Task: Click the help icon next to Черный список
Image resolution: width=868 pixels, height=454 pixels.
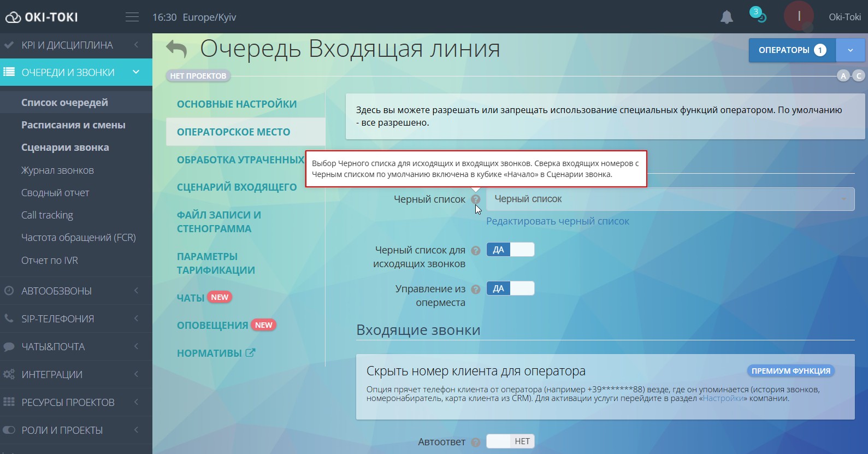Action: pyautogui.click(x=476, y=199)
